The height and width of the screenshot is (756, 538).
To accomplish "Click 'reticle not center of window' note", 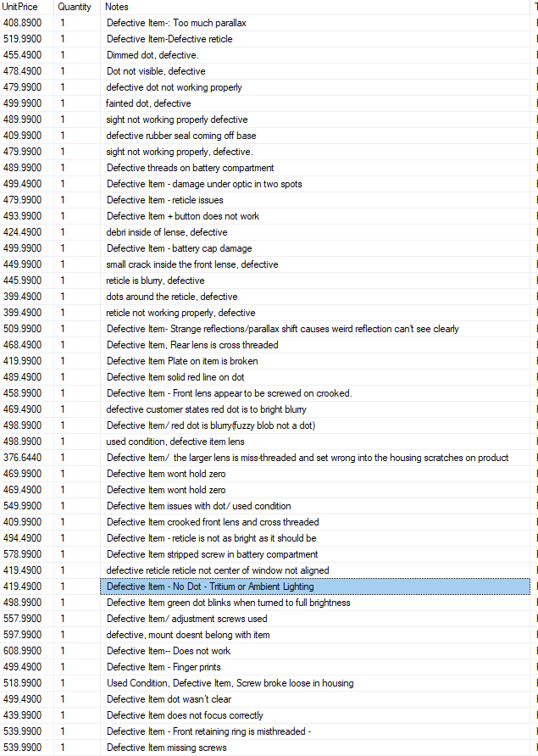I will [315, 570].
